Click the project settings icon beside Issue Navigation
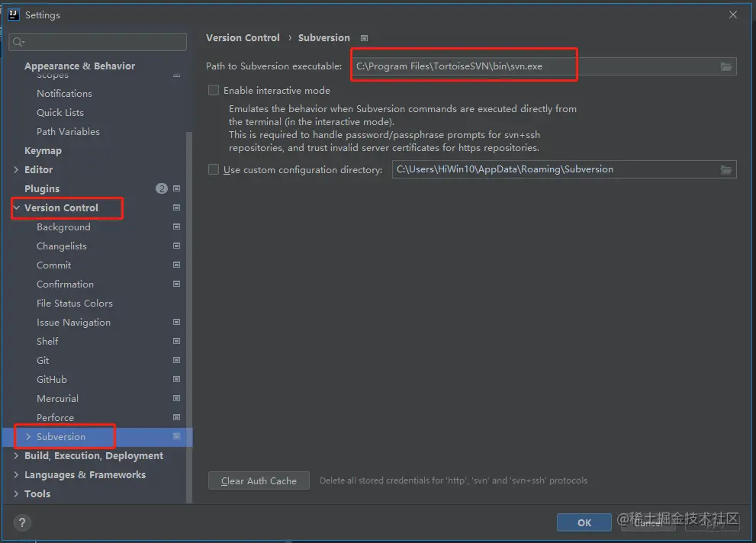Image resolution: width=756 pixels, height=543 pixels. click(x=176, y=322)
